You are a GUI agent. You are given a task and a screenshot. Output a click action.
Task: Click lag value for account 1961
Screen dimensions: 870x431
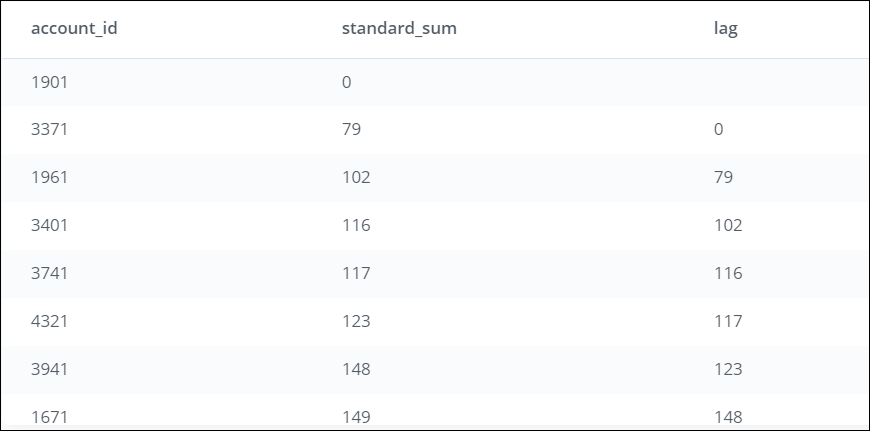pyautogui.click(x=723, y=177)
